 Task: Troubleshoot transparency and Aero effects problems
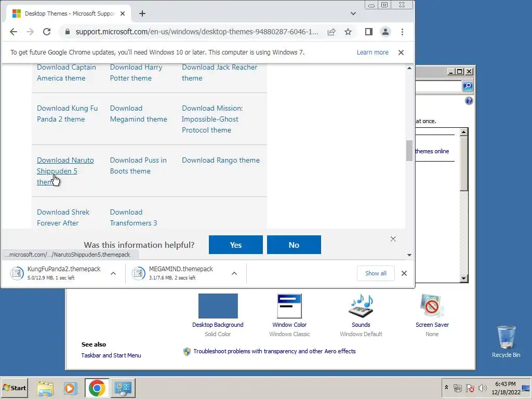pyautogui.click(x=274, y=351)
